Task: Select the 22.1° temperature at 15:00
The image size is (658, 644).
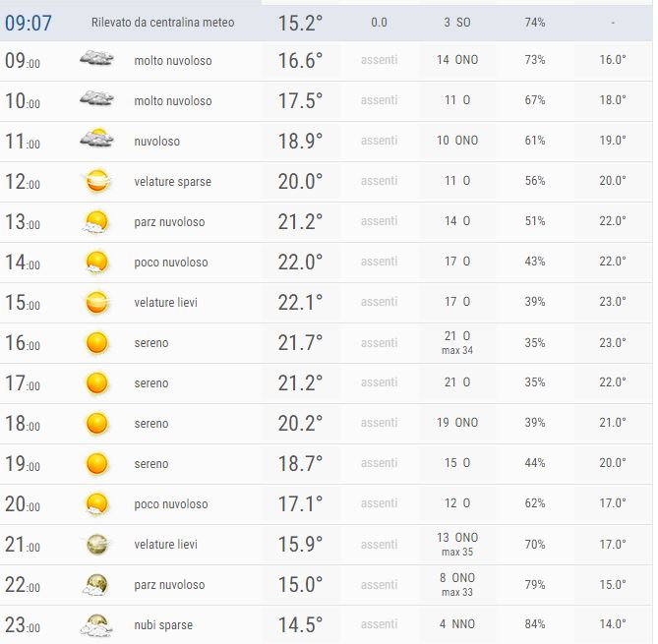Action: coord(300,303)
